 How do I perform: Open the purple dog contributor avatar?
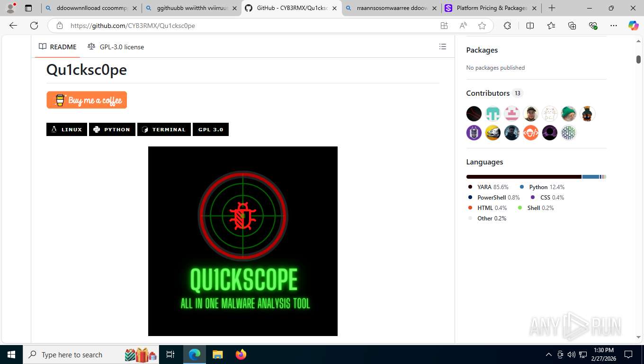click(x=474, y=133)
